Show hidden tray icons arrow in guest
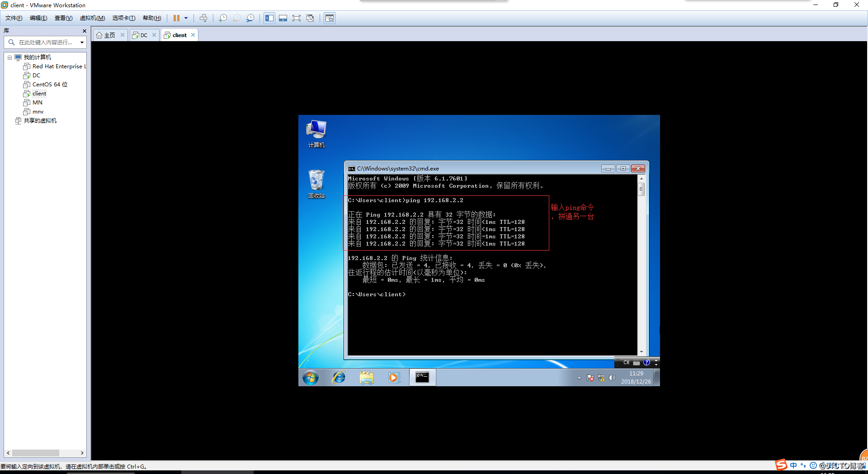 tap(579, 378)
